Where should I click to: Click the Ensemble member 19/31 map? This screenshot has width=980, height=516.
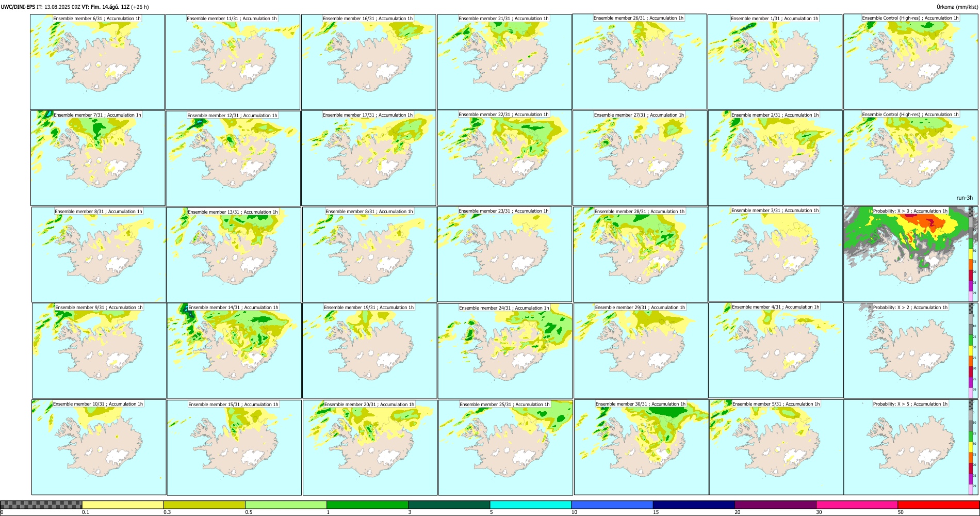click(x=370, y=350)
